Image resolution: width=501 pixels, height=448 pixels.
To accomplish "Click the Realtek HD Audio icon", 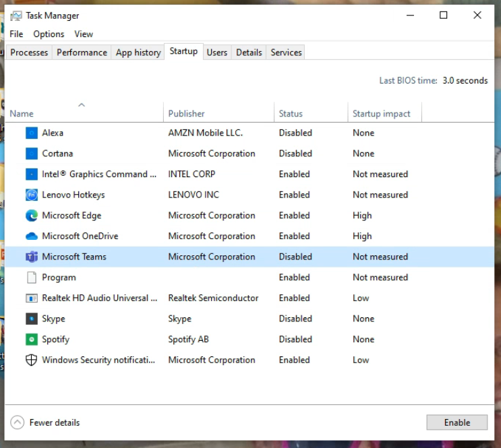I will [x=32, y=298].
